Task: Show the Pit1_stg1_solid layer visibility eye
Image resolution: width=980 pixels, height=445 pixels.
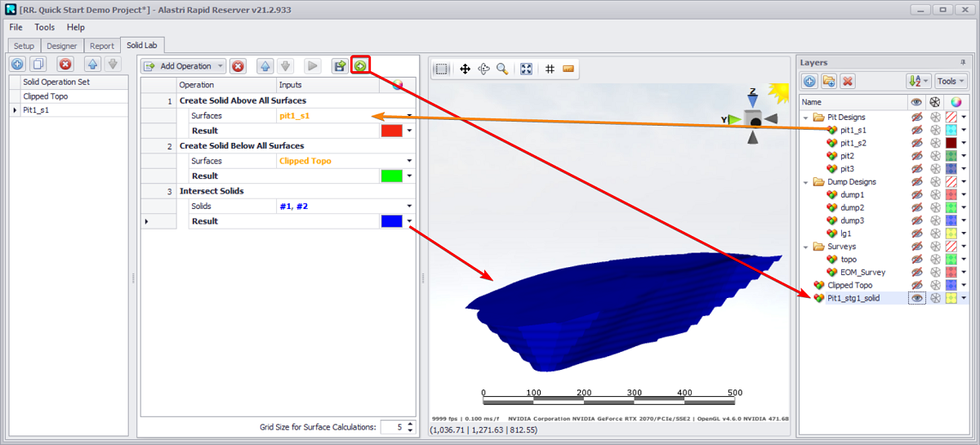Action: coord(917,299)
